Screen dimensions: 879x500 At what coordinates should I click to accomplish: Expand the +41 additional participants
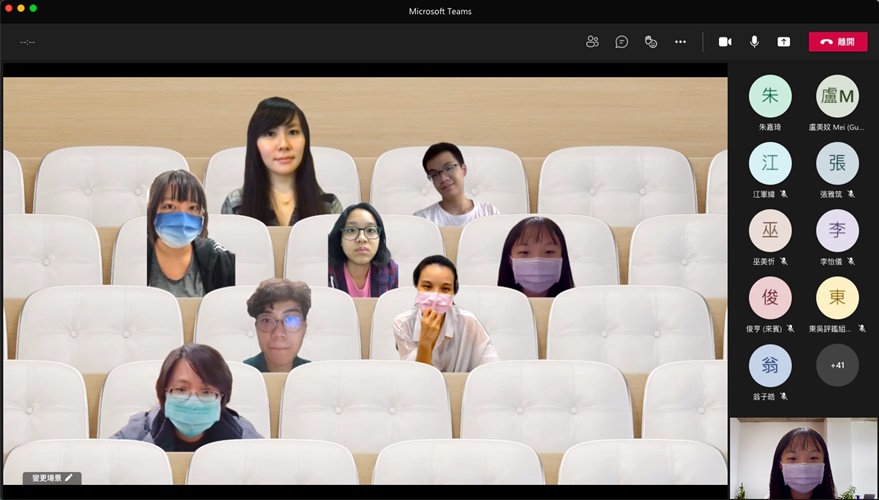pos(837,365)
